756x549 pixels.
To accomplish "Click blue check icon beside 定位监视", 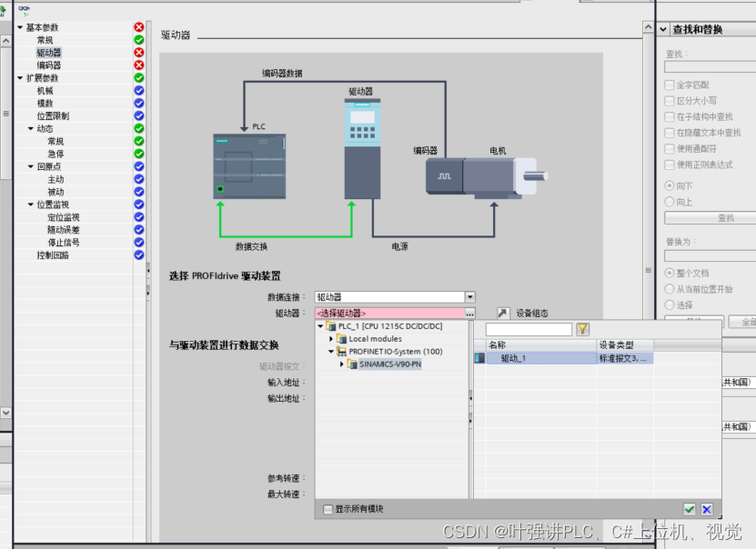I will click(x=139, y=216).
